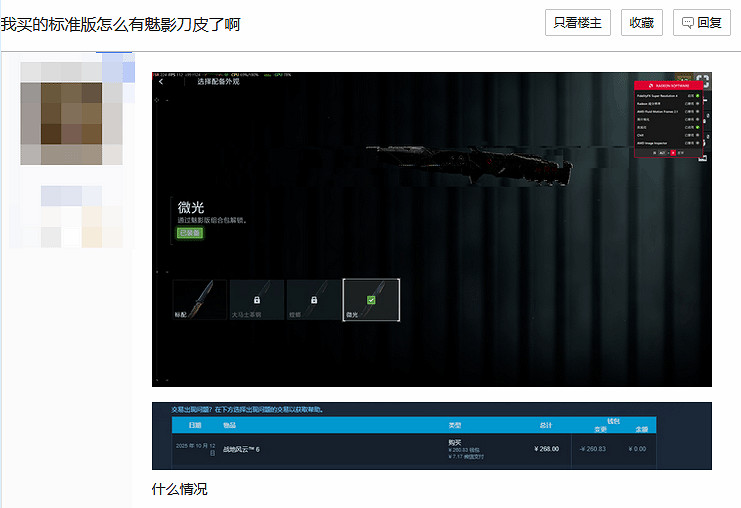Click the green checkmark on 微光 skin
The image size is (741, 508).
coord(371,299)
